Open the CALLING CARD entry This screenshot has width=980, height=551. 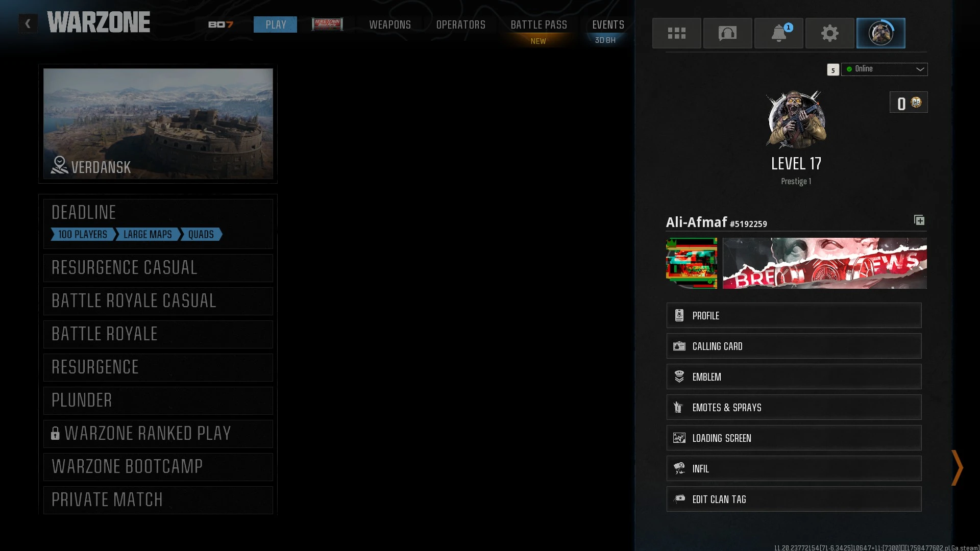coord(794,346)
